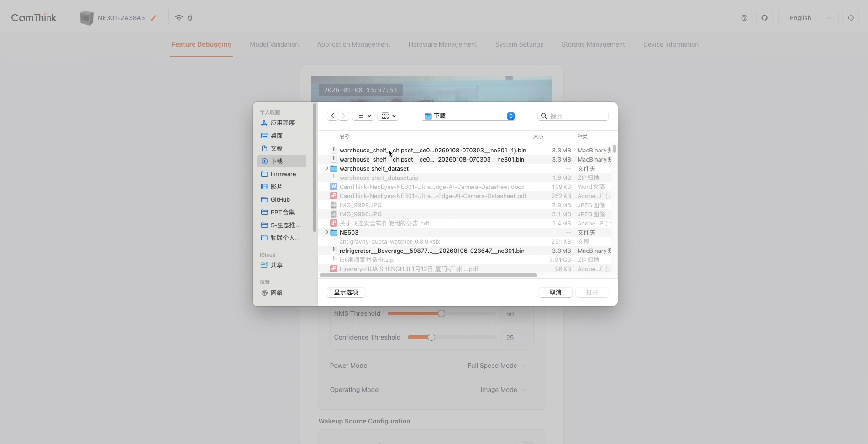Go back with the dialog's back arrow

pos(332,116)
